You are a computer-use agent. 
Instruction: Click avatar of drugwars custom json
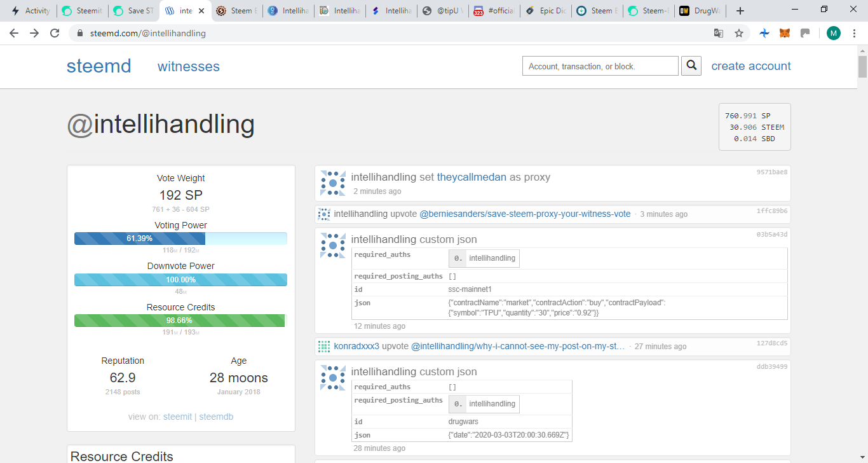point(333,378)
